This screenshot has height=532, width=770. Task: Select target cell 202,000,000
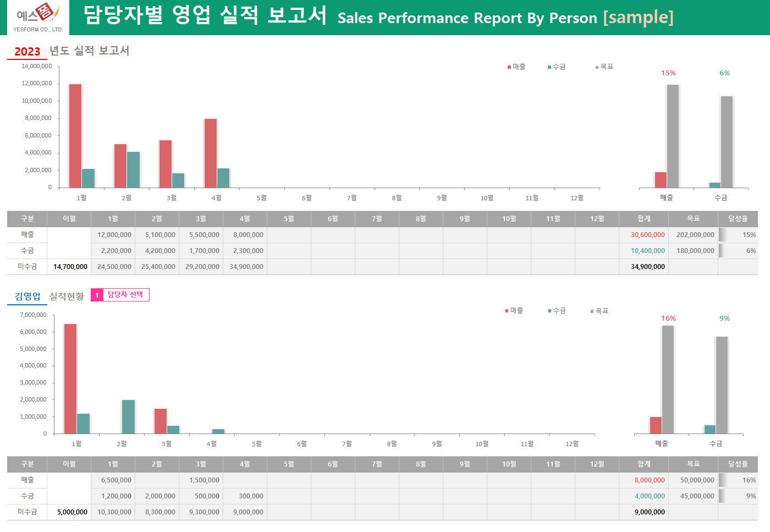click(693, 235)
